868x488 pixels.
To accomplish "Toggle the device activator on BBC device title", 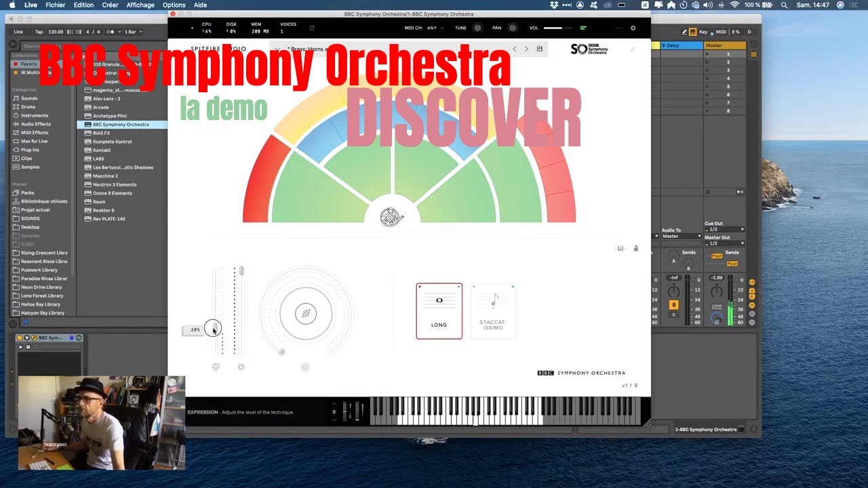I will pyautogui.click(x=20, y=338).
